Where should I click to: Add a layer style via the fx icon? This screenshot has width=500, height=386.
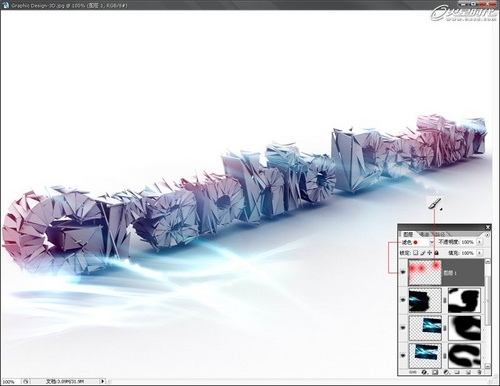click(424, 372)
